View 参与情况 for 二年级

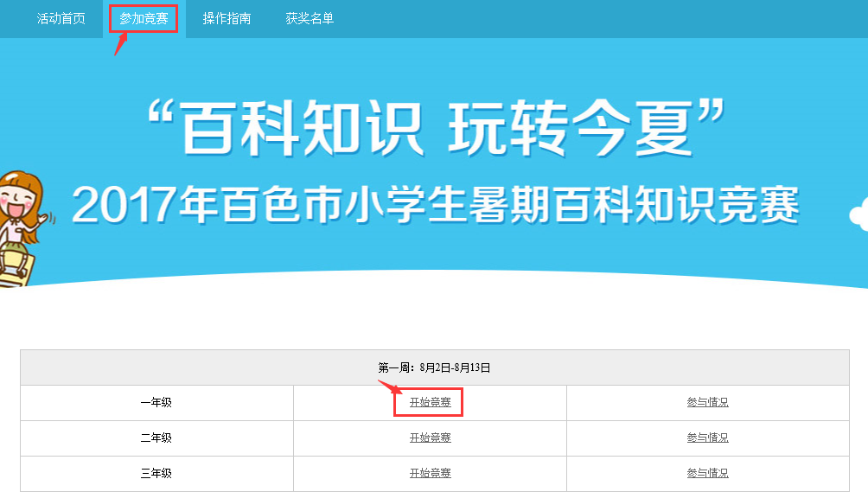click(x=707, y=438)
